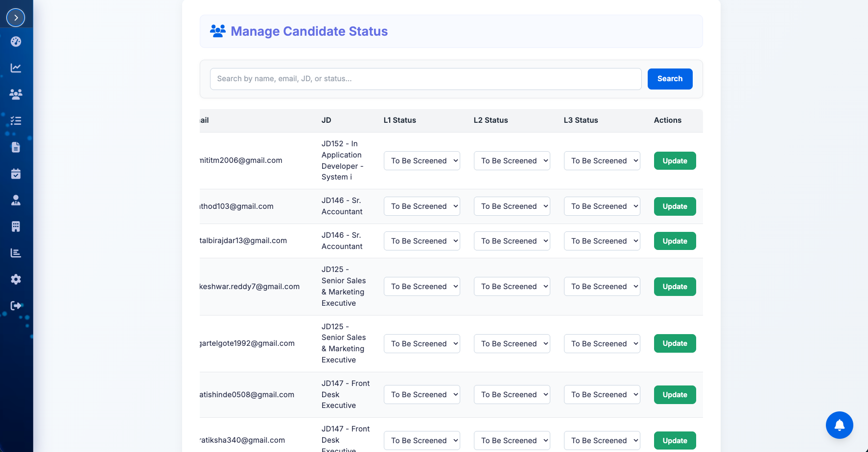Click the blue Search button
This screenshot has height=452, width=868.
click(670, 79)
